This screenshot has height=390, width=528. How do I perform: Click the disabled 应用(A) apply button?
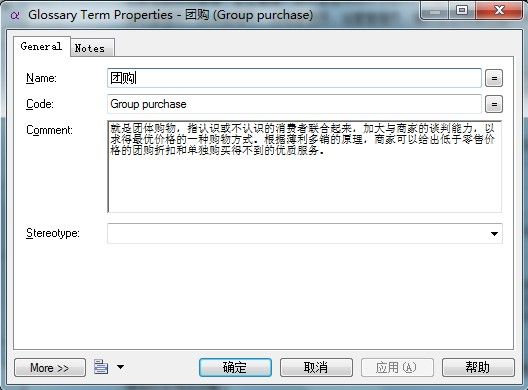[x=397, y=367]
